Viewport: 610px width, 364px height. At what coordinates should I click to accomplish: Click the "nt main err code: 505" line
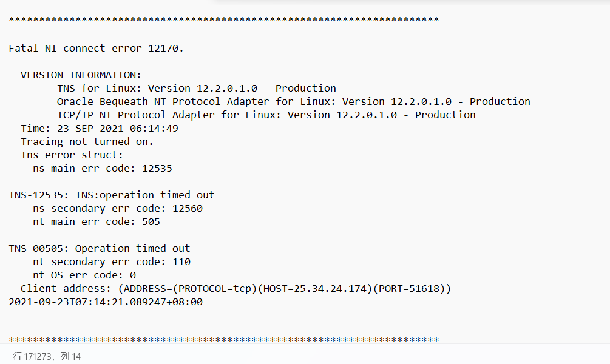click(96, 221)
